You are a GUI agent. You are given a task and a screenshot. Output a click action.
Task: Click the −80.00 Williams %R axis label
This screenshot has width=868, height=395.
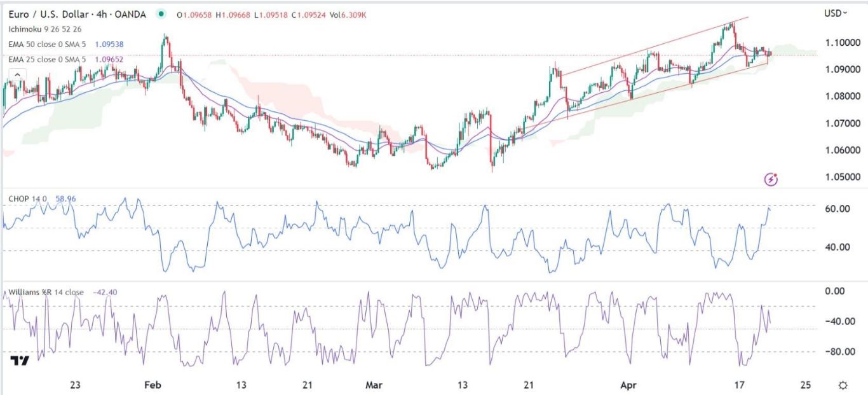coord(839,351)
